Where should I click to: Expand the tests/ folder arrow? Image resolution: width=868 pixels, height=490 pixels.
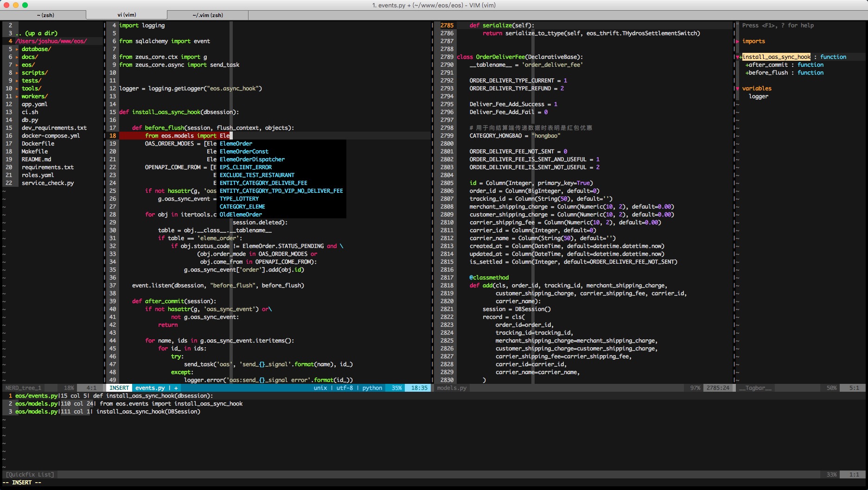[x=17, y=81]
